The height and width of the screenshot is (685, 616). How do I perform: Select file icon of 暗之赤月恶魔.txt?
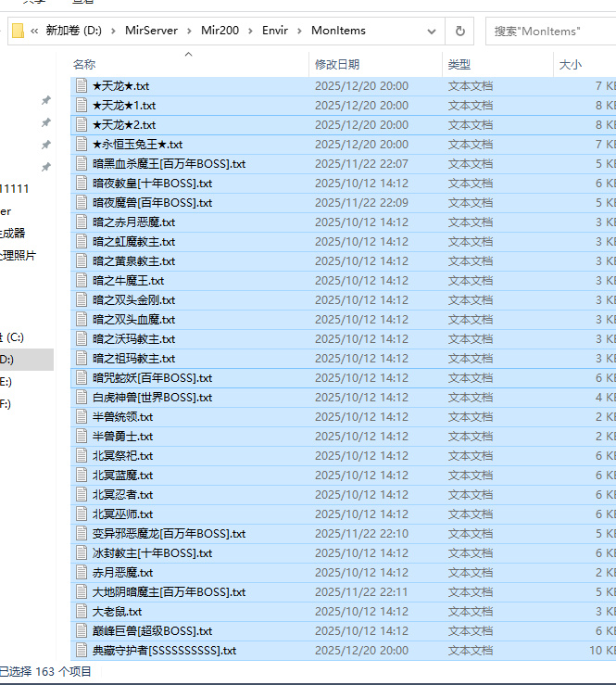[x=82, y=222]
